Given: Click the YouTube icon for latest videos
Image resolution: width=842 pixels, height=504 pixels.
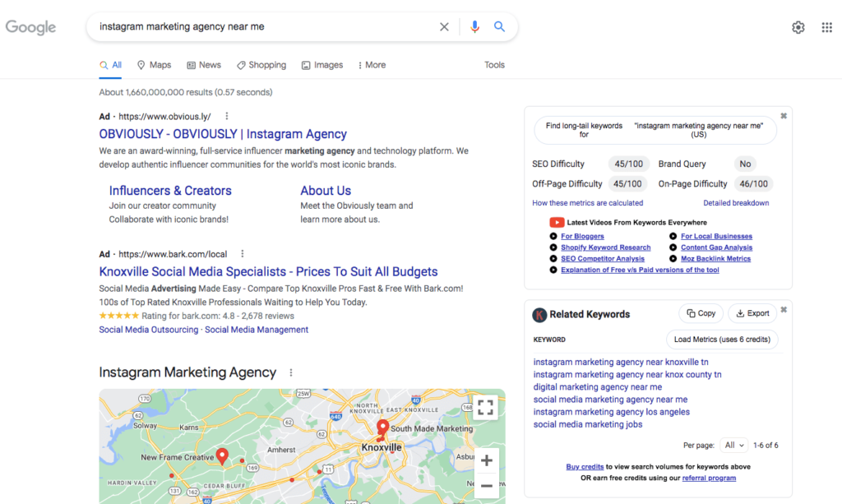Looking at the screenshot, I should pyautogui.click(x=557, y=222).
